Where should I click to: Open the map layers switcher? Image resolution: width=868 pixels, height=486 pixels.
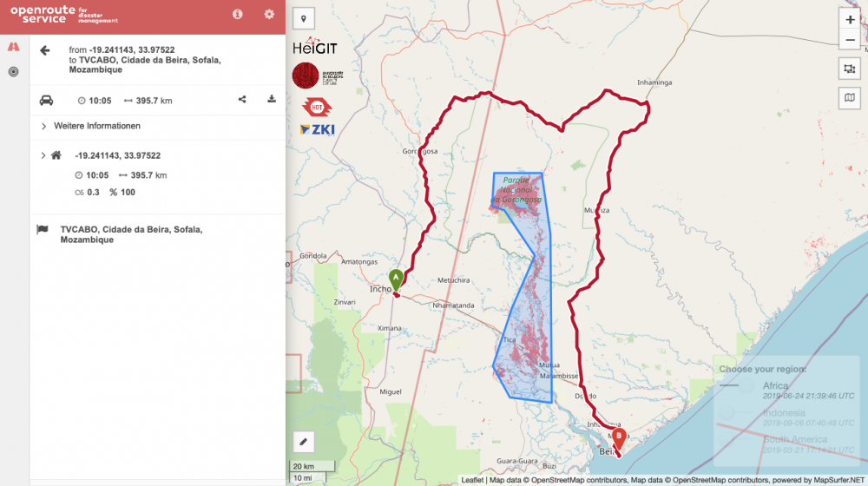point(849,98)
